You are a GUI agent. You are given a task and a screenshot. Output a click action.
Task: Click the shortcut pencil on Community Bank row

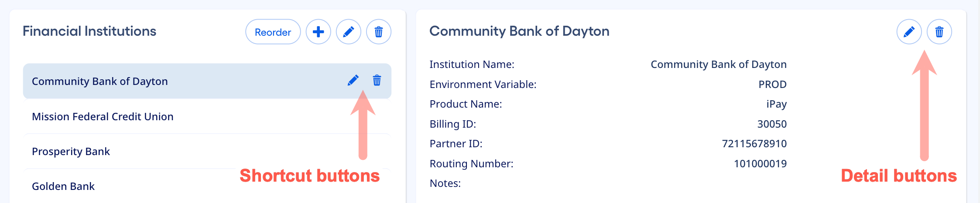click(353, 81)
